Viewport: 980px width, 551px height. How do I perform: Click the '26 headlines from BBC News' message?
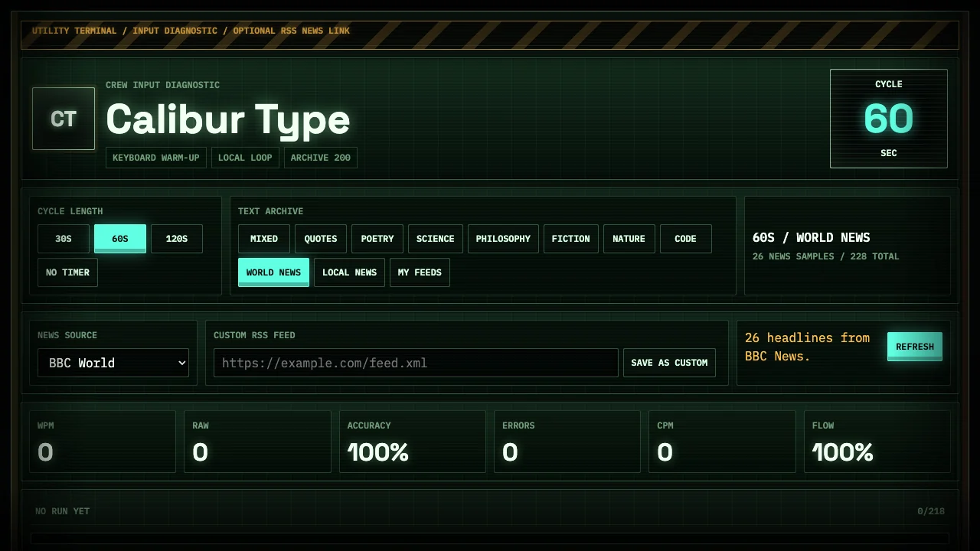pyautogui.click(x=808, y=347)
